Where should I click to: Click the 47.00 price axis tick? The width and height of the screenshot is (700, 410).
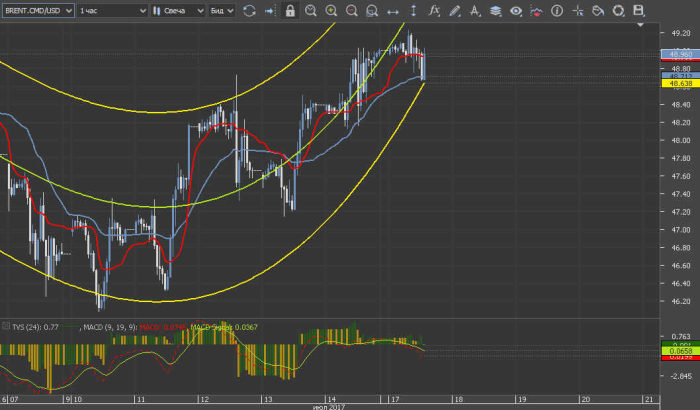[x=681, y=230]
